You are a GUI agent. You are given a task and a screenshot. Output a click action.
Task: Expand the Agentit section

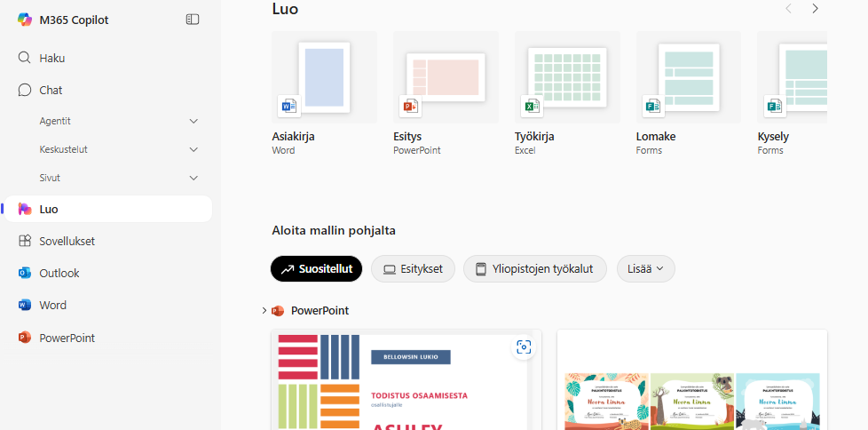(193, 121)
